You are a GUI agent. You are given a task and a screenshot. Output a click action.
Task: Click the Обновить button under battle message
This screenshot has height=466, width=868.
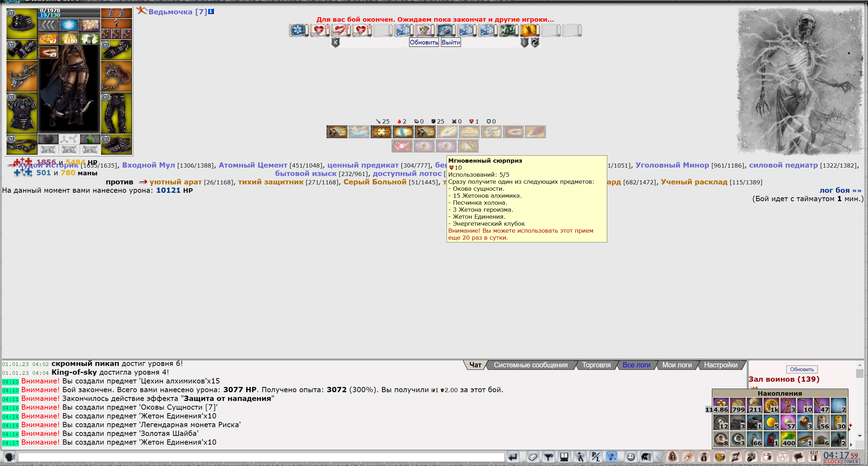[424, 42]
